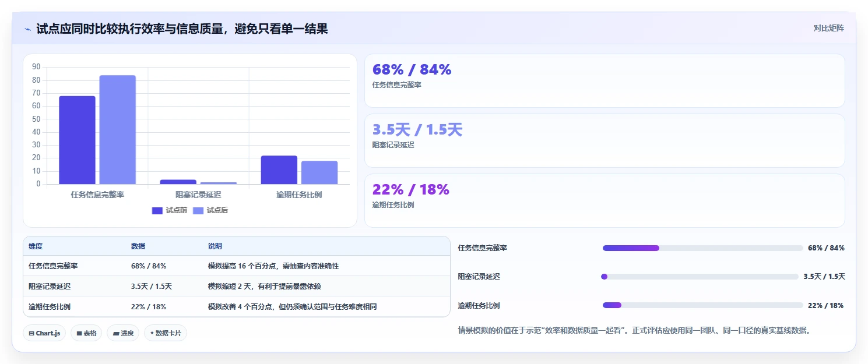Click the table cell reading 68% / 84%
Image resolution: width=868 pixels, height=364 pixels.
(x=149, y=266)
